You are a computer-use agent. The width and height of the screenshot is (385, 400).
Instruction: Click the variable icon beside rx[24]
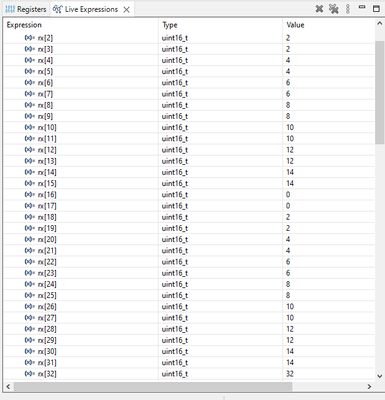point(30,284)
